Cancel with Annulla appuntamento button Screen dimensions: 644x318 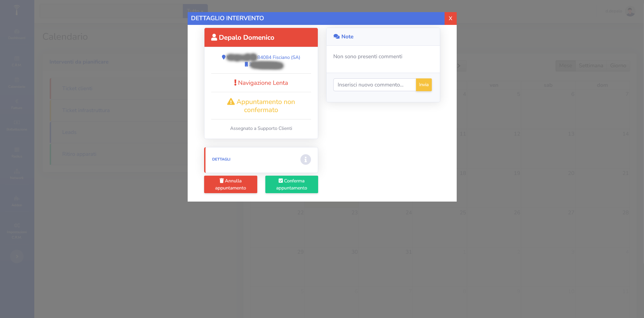[x=231, y=184]
